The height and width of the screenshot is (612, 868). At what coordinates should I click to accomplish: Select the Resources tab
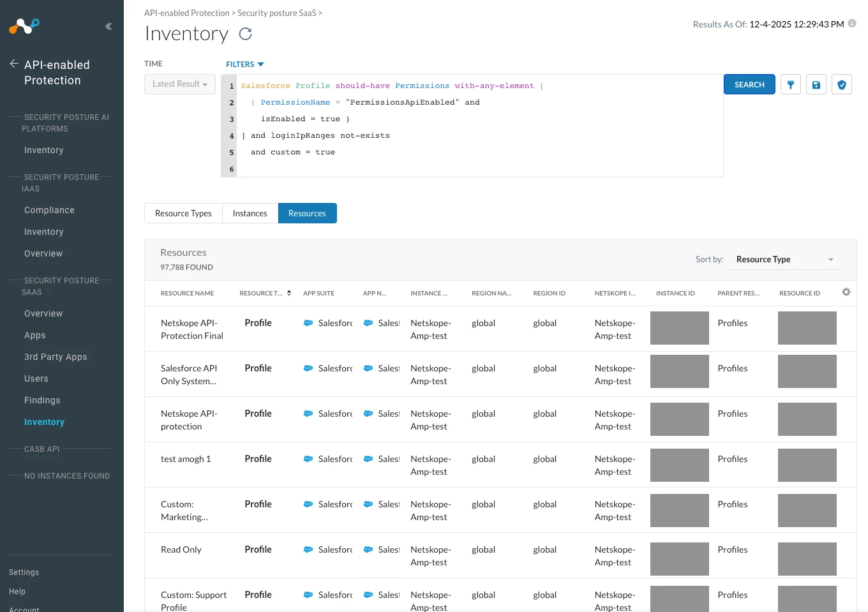click(307, 213)
